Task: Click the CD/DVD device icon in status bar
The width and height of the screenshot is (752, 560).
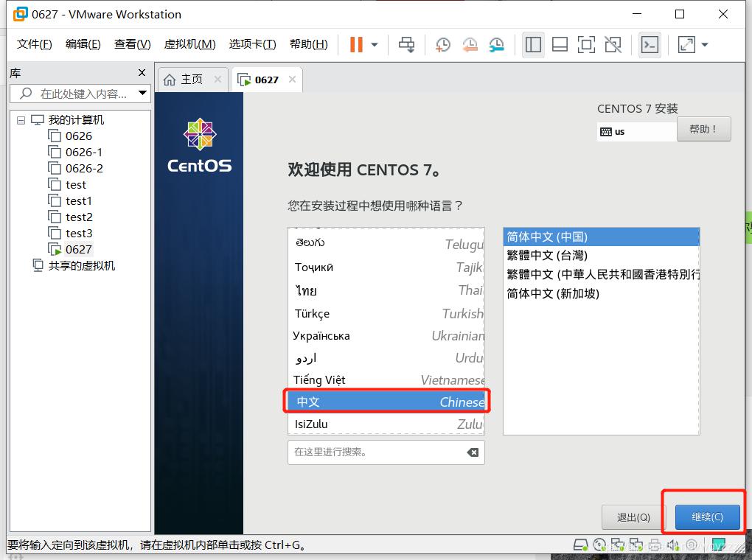Action: (x=599, y=545)
